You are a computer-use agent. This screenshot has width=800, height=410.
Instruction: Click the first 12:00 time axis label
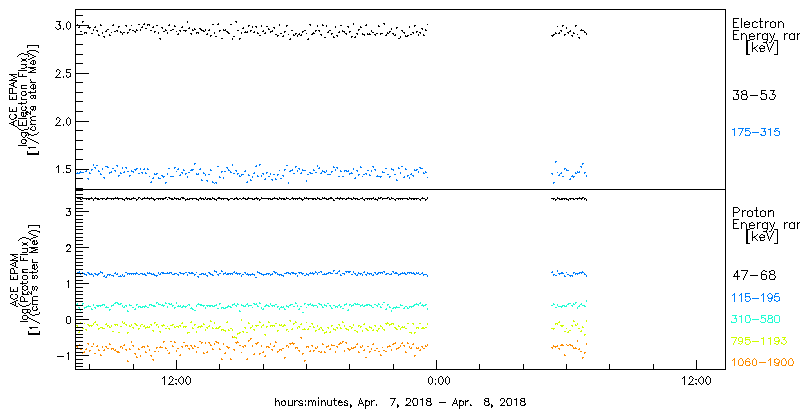point(176,380)
